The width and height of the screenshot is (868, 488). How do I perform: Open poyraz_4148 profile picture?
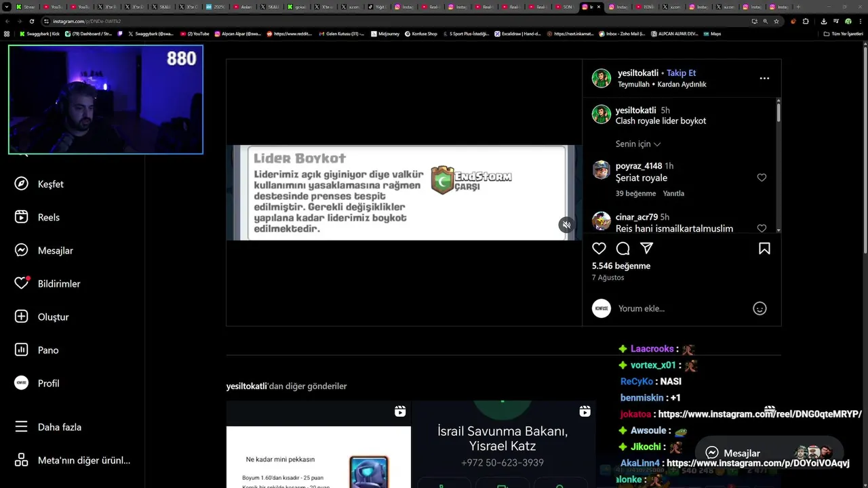tap(601, 169)
